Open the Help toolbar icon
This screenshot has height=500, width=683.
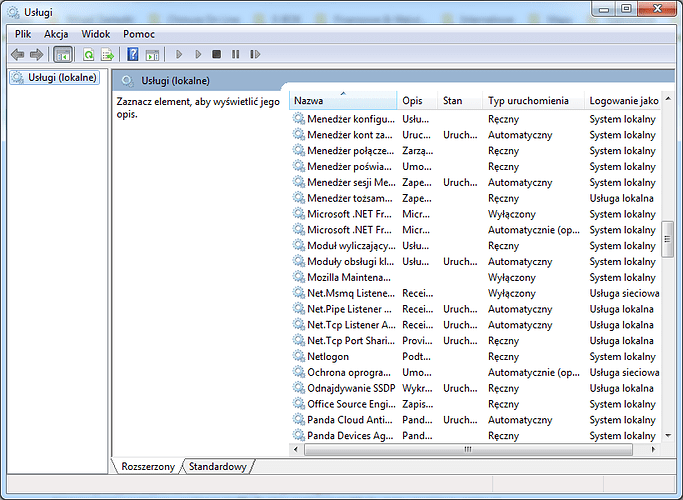click(x=132, y=54)
